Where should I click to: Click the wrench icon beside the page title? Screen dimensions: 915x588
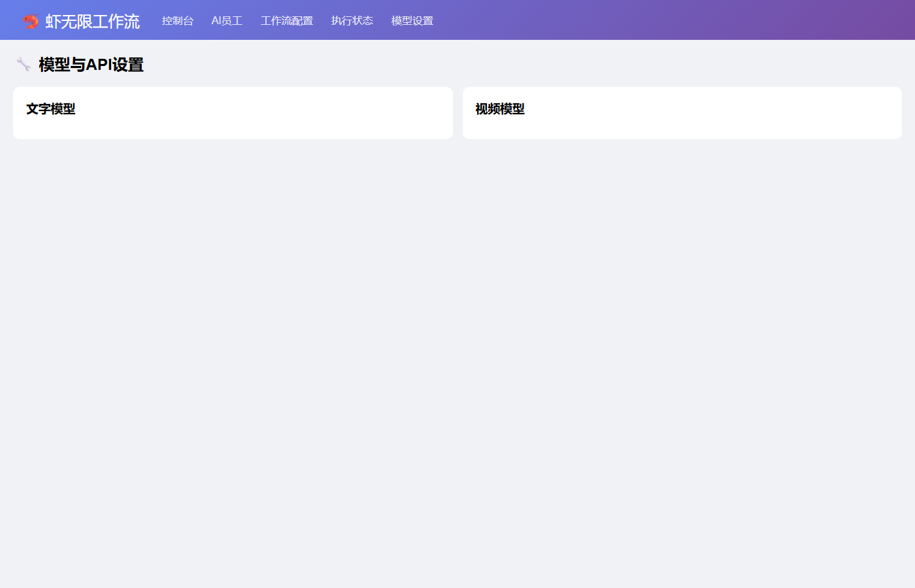(24, 64)
